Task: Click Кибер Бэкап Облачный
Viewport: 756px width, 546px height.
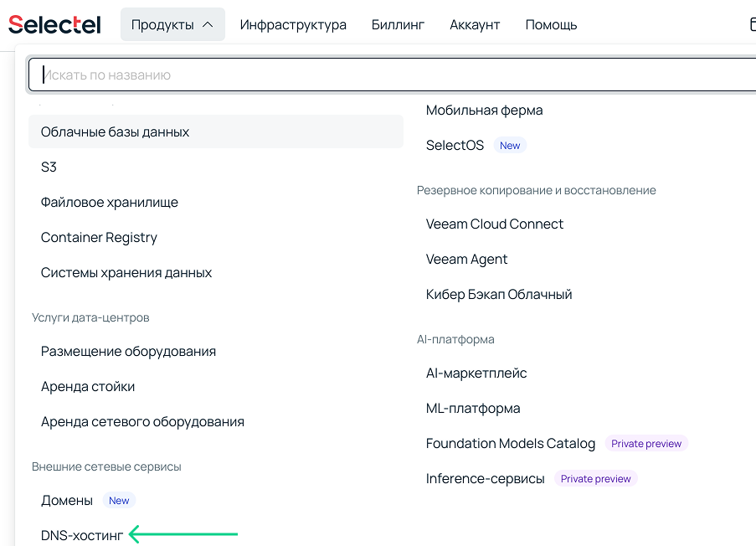Action: click(x=499, y=294)
